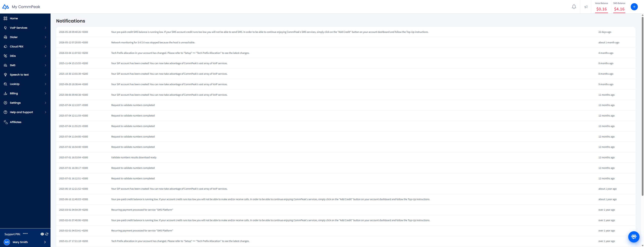Select the SMS balance running low notification
The width and height of the screenshot is (644, 247).
pyautogui.click(x=270, y=32)
